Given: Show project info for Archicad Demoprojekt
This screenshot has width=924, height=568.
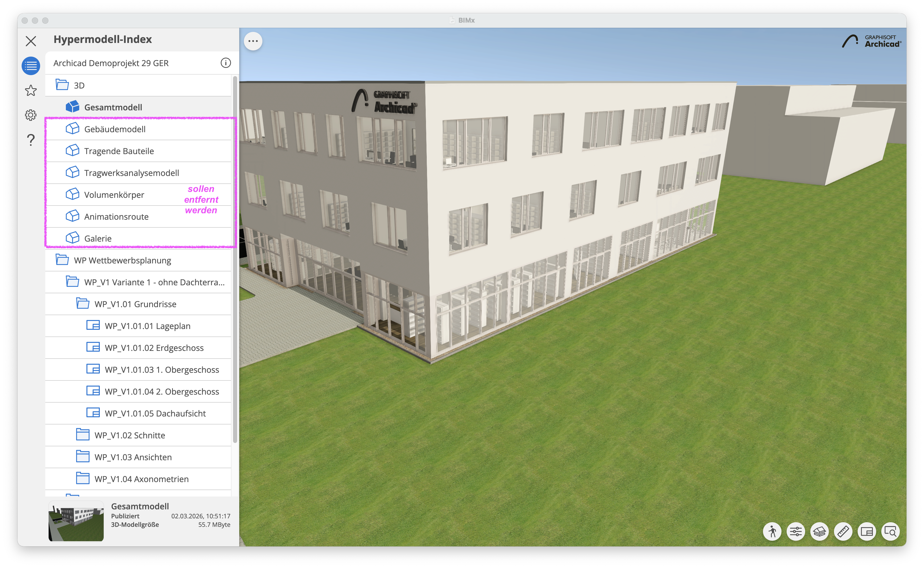Looking at the screenshot, I should pos(226,63).
